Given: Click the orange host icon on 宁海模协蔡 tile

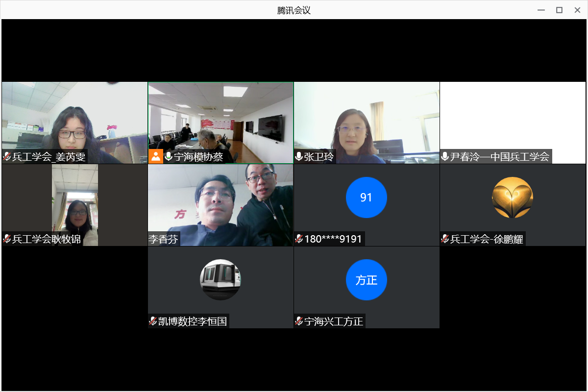Looking at the screenshot, I should [x=156, y=157].
